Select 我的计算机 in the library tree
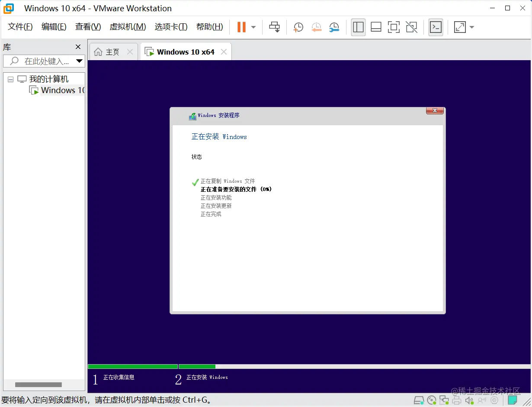The image size is (532, 407). click(48, 79)
